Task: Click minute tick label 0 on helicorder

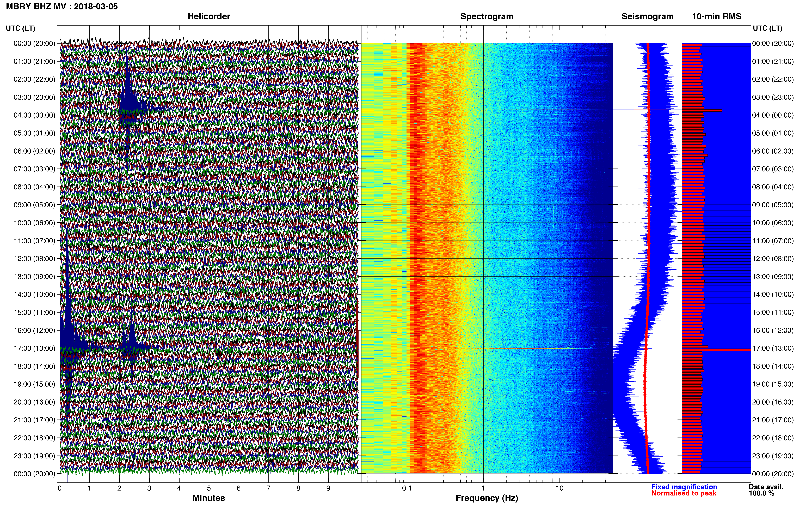Action: pos(59,488)
